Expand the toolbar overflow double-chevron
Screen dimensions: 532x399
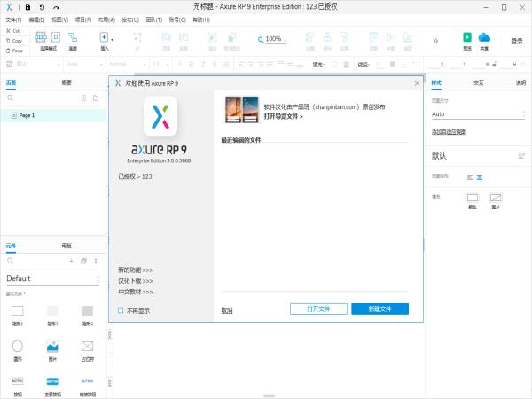coord(435,41)
